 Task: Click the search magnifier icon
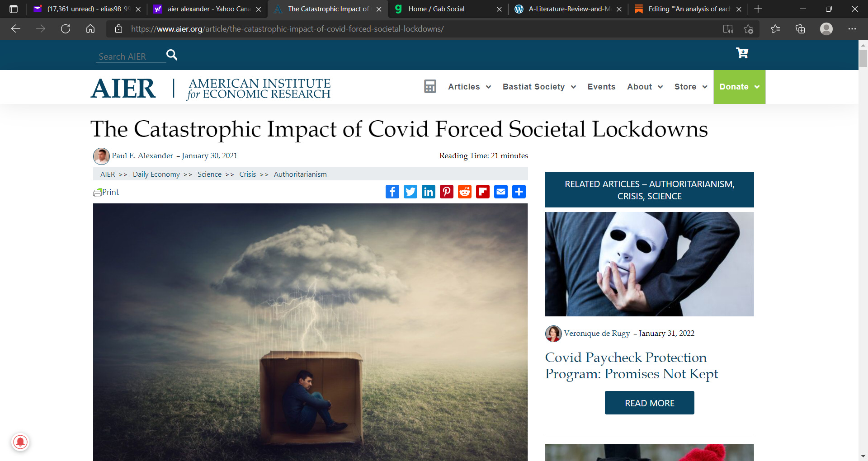click(x=172, y=55)
